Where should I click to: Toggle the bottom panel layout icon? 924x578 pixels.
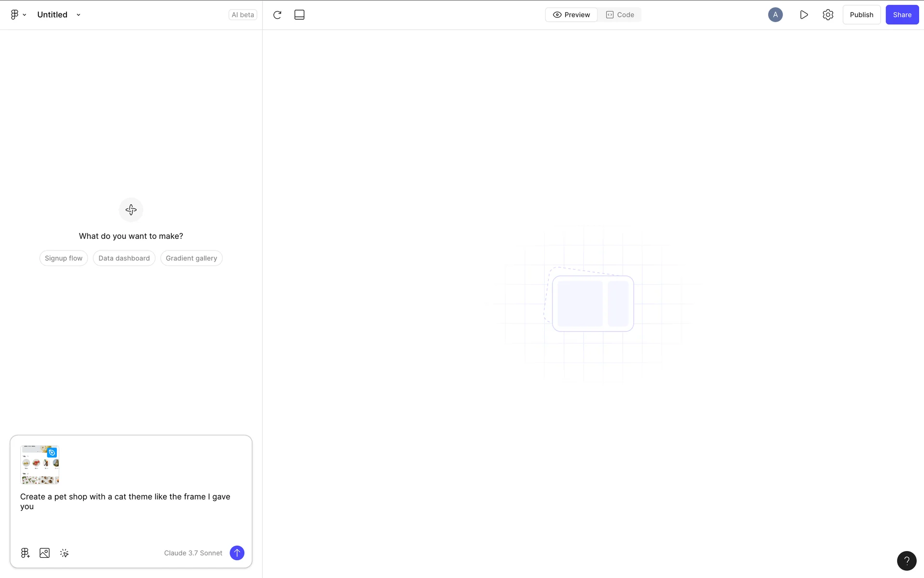(299, 15)
